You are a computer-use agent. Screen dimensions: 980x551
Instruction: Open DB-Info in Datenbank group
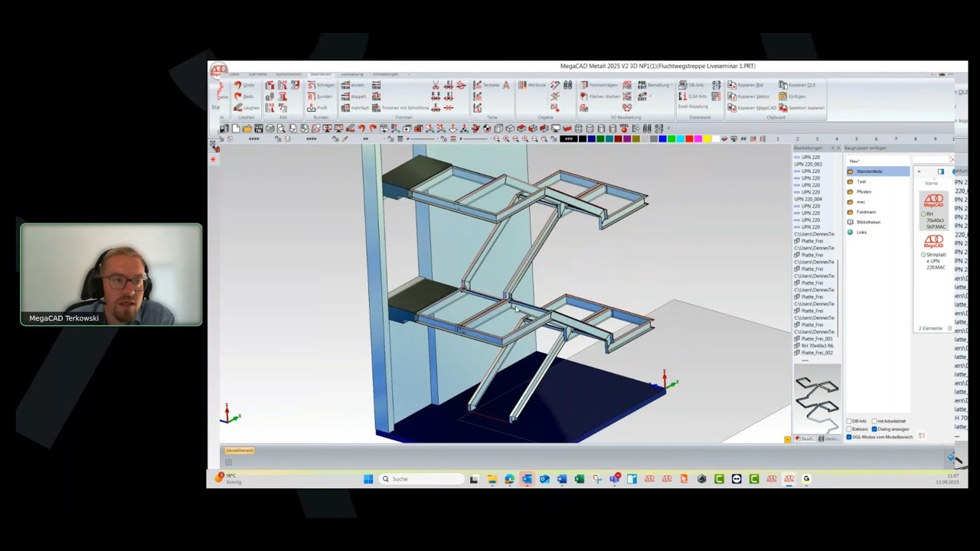[x=692, y=85]
